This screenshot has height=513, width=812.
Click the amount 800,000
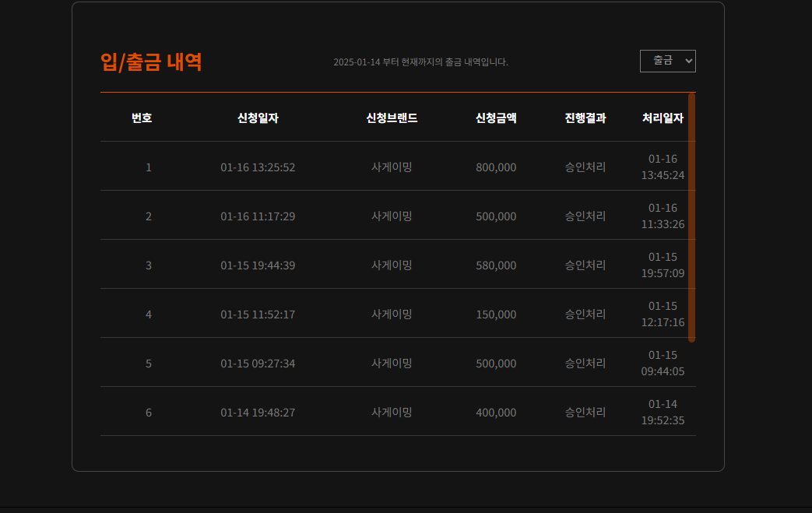click(496, 167)
